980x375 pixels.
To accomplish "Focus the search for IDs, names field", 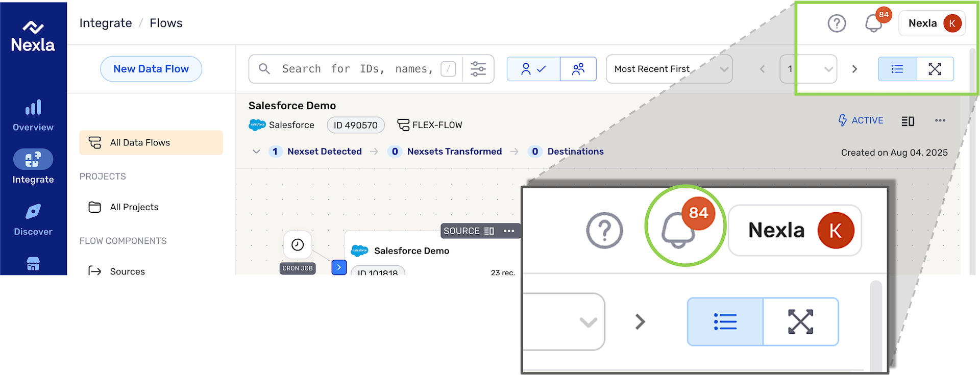I will 357,69.
